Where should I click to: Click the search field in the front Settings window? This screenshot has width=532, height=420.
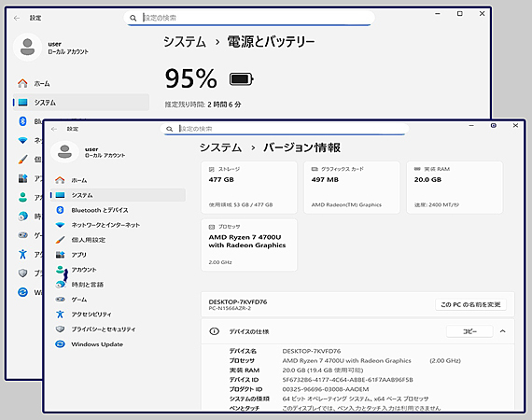[x=285, y=129]
